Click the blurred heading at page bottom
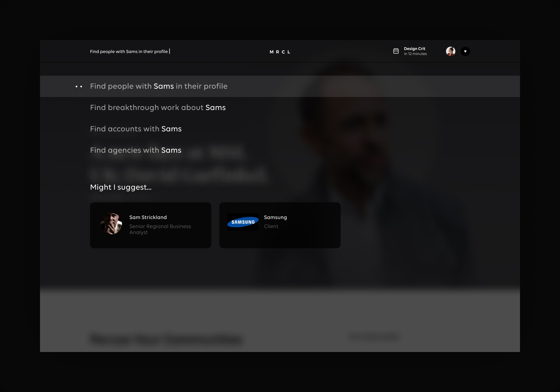Screen dimensions: 560x392 tap(166, 339)
